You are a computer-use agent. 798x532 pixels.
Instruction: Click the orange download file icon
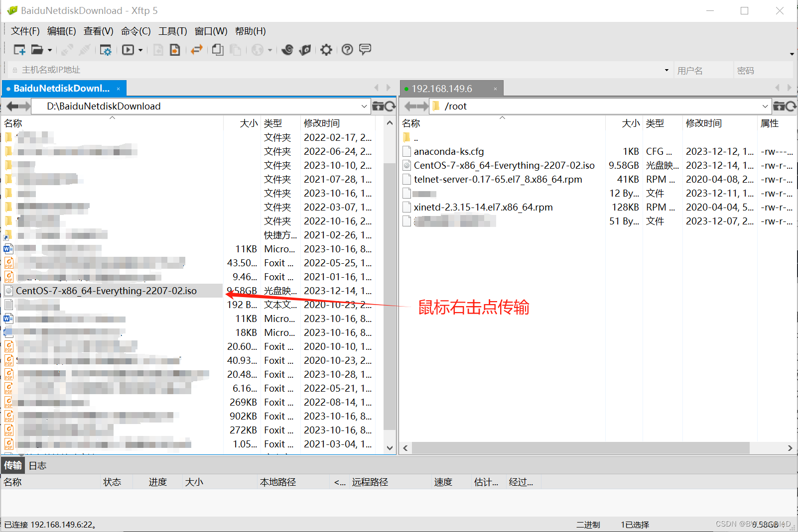coord(175,50)
